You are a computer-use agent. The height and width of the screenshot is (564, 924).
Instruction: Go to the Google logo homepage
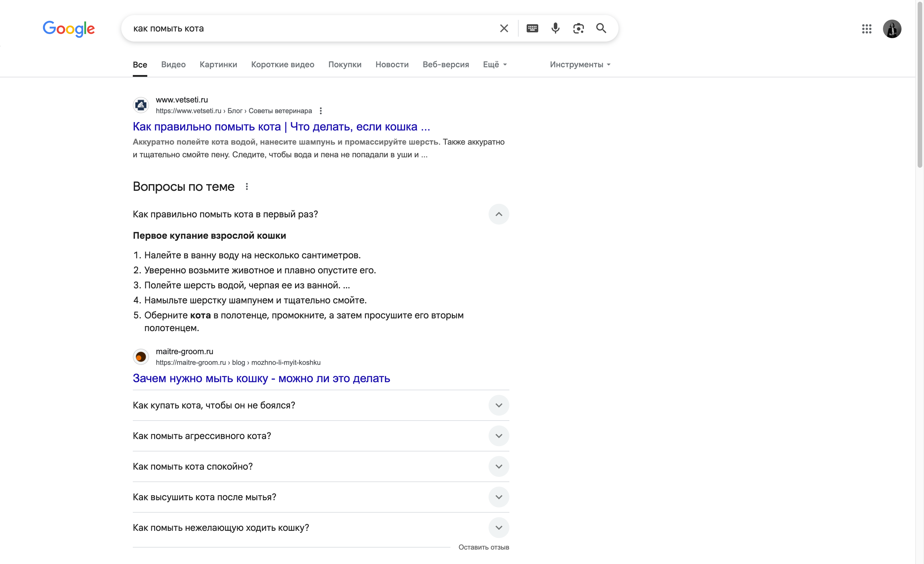[69, 29]
